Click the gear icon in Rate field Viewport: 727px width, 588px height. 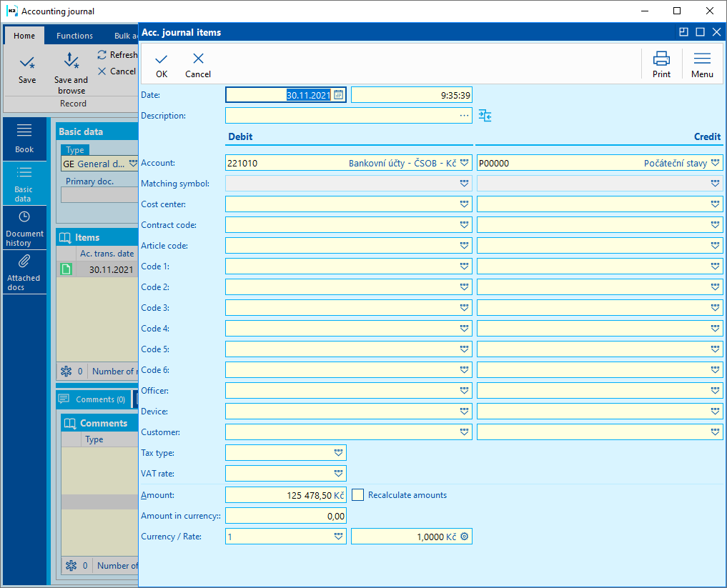[464, 537]
